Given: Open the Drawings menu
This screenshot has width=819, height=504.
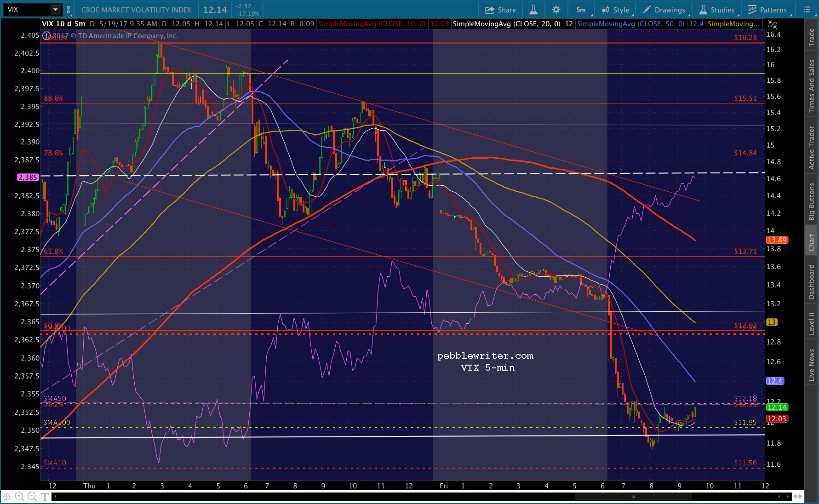Looking at the screenshot, I should tap(664, 10).
